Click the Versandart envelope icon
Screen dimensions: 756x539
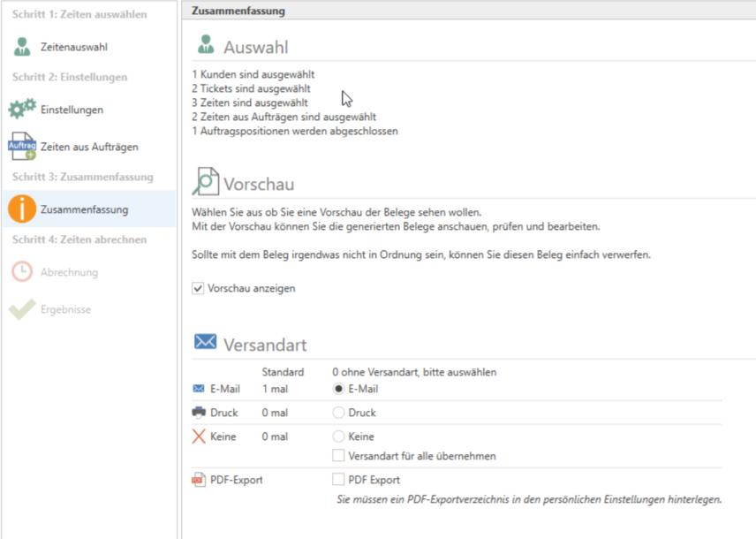tap(205, 342)
